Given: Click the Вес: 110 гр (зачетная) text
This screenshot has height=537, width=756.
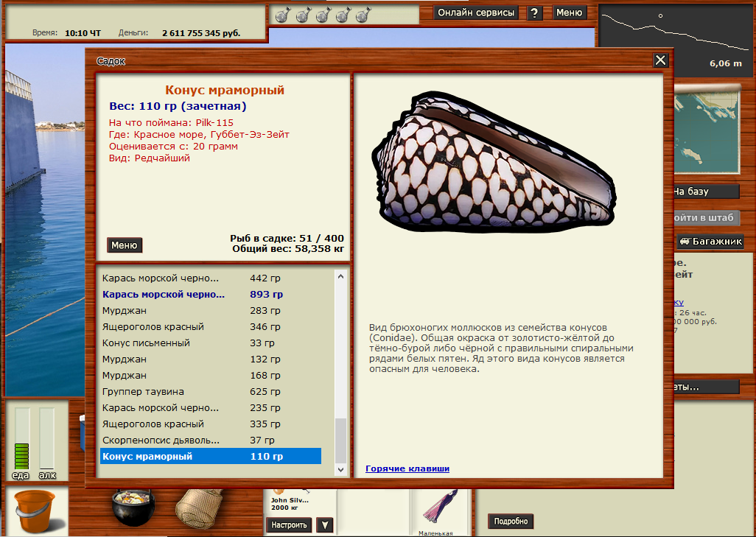Looking at the screenshot, I should [x=178, y=106].
